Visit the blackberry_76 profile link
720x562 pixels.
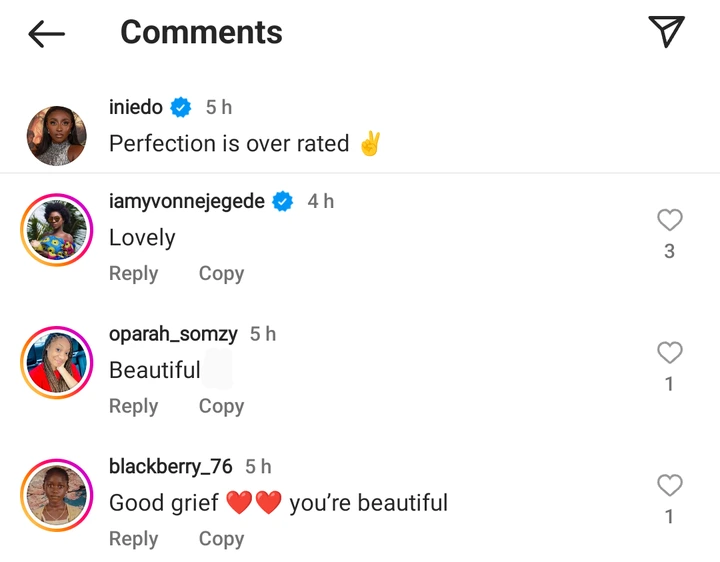pos(170,467)
